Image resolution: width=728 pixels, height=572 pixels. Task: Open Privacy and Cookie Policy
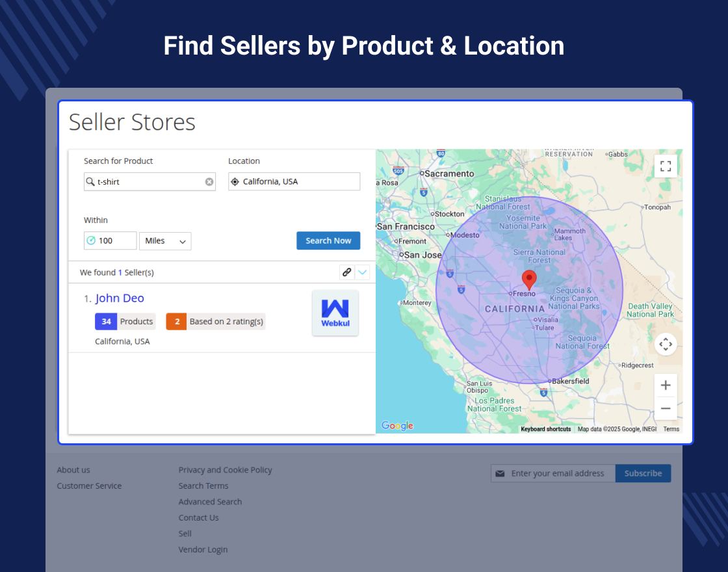click(x=225, y=470)
